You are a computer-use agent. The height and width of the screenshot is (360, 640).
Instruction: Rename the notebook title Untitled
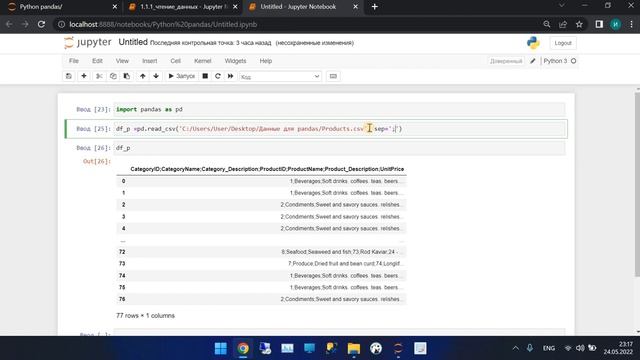pyautogui.click(x=133, y=42)
